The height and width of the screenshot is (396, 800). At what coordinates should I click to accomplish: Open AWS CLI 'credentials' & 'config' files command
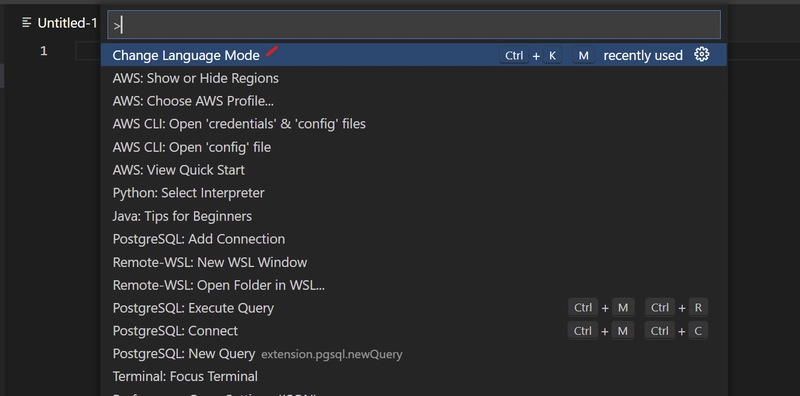pos(414,124)
